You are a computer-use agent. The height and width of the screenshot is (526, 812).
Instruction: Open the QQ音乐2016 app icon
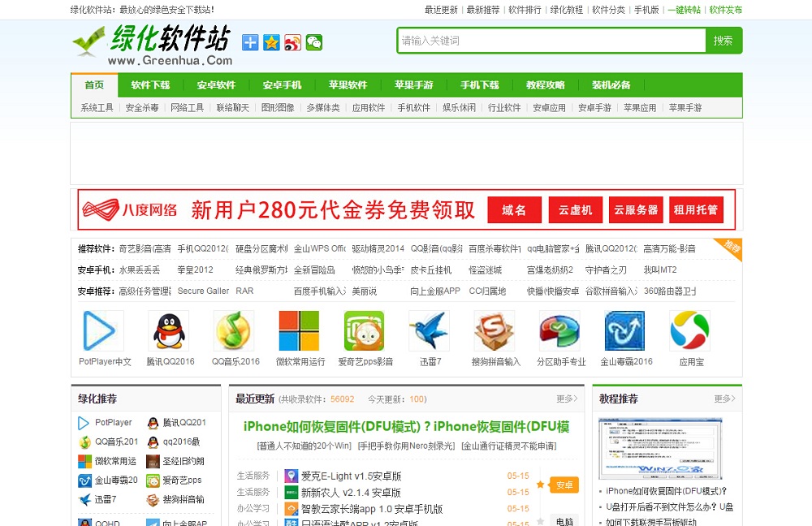pos(234,331)
